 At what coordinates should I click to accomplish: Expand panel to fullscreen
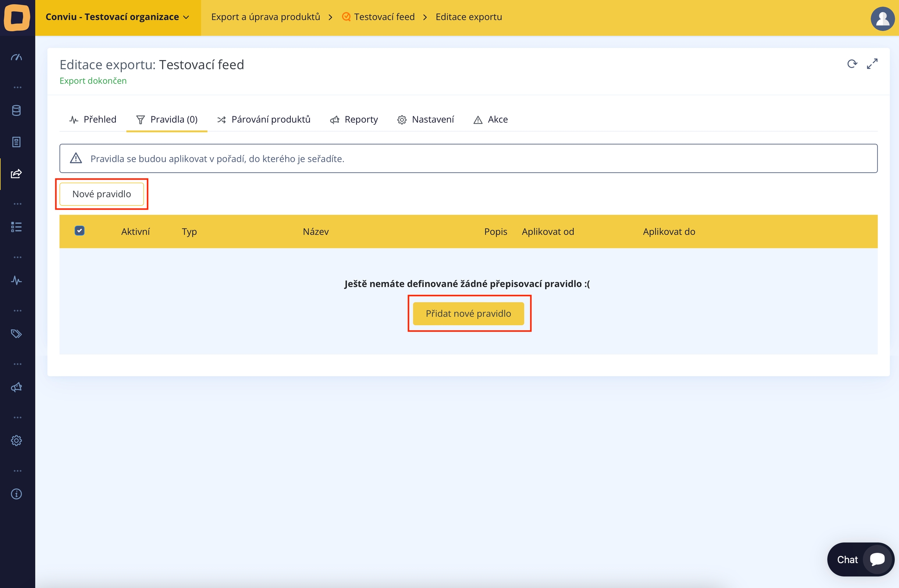872,64
